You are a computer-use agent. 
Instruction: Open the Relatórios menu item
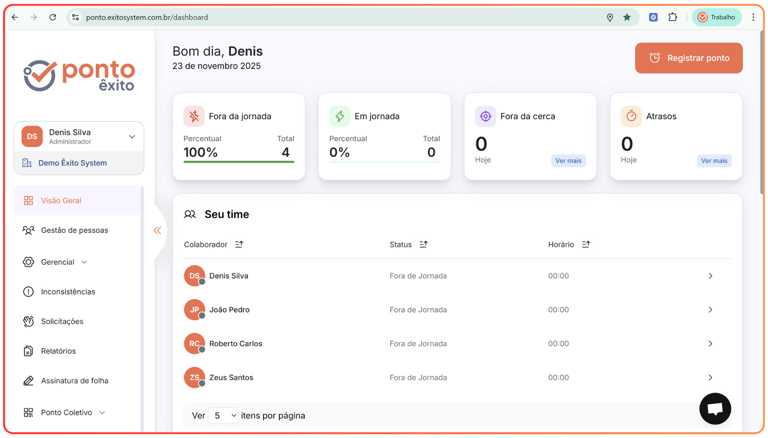pos(58,351)
